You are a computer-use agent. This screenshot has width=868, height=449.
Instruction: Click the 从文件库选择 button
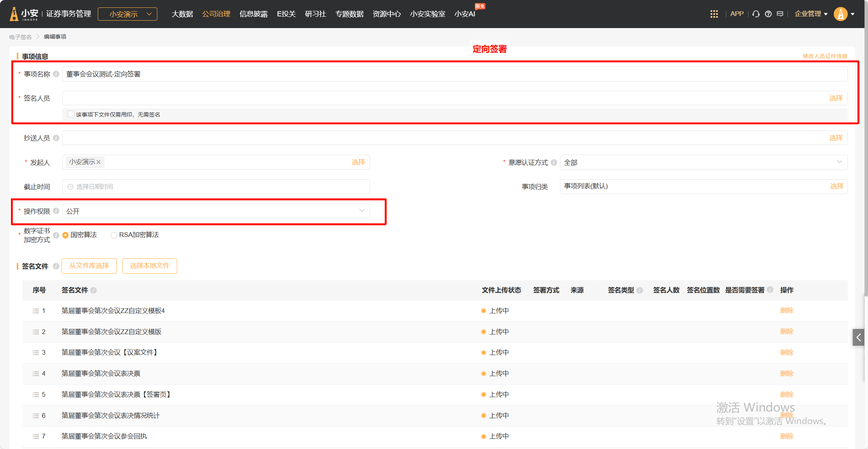[x=89, y=266]
